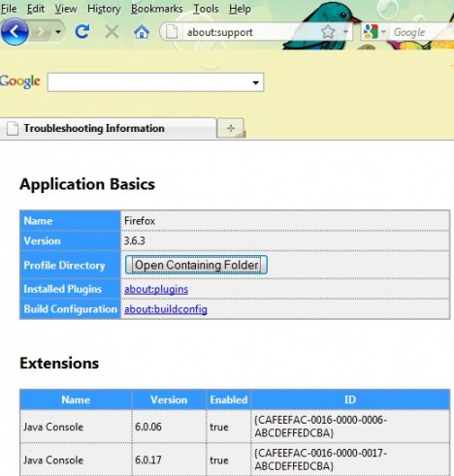Open the about:buildconfig link
This screenshot has width=454, height=476.
[166, 309]
